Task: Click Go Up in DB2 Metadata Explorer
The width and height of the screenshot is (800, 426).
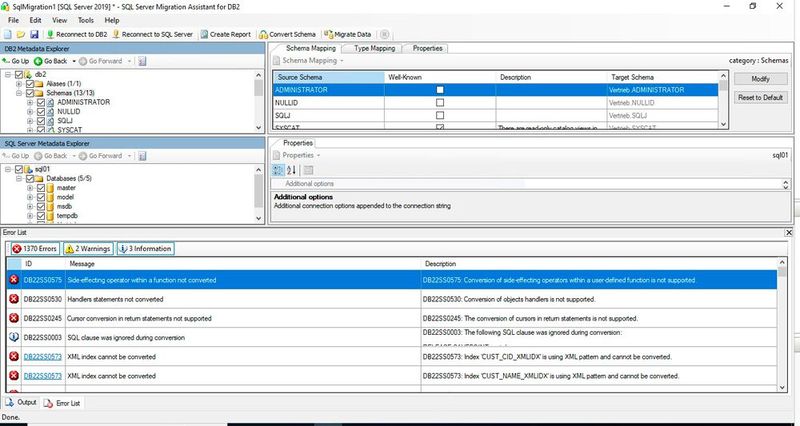Action: tap(16, 61)
